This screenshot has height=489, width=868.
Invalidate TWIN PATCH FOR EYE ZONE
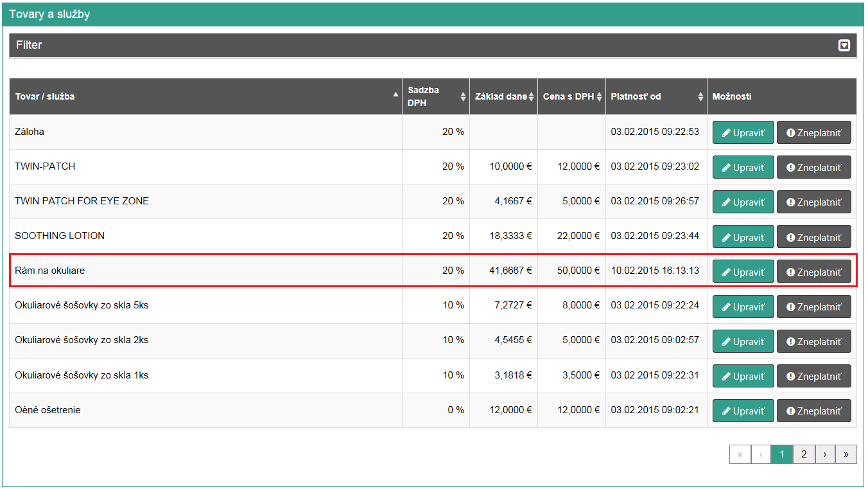tap(814, 202)
